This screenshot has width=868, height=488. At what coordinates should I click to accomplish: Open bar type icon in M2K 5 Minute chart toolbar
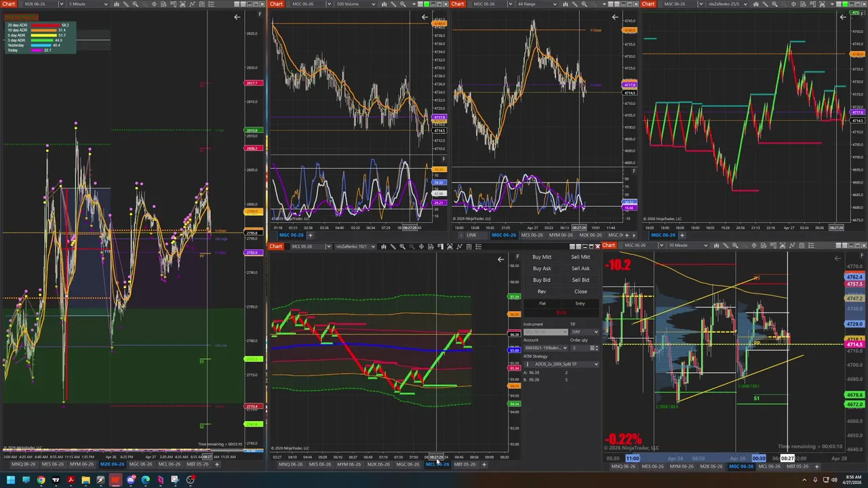pos(116,4)
